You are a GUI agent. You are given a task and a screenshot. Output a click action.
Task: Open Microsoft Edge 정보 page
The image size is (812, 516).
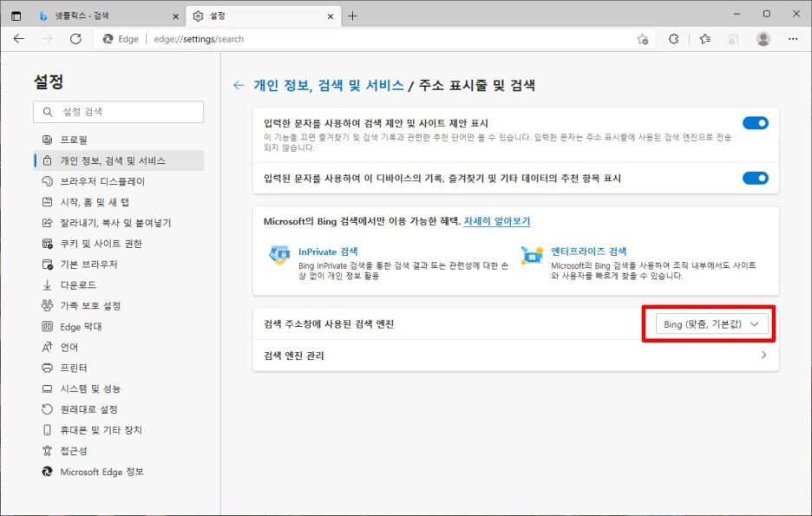119,472
